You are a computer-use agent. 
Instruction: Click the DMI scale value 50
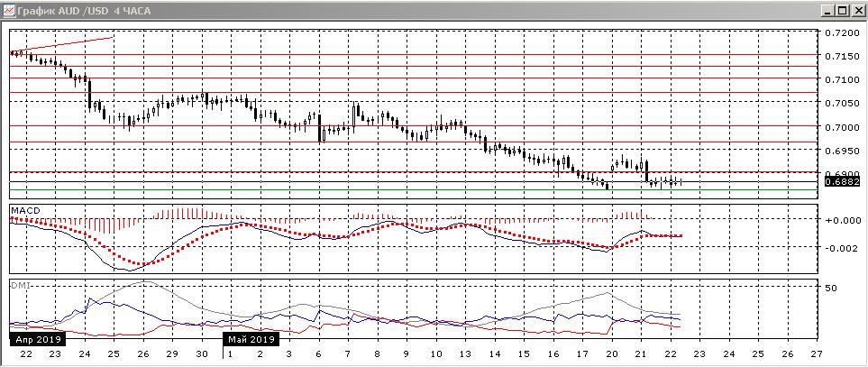(x=831, y=288)
